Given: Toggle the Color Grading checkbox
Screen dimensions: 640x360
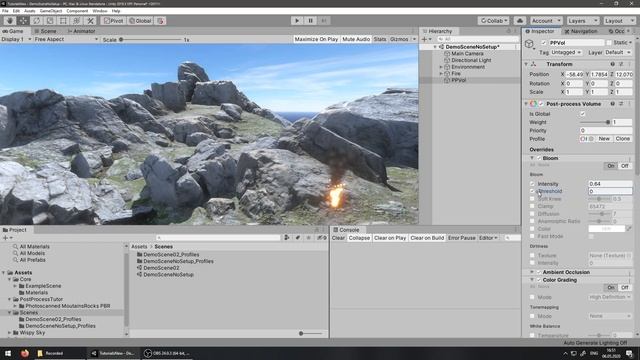Looking at the screenshot, I should [x=539, y=280].
